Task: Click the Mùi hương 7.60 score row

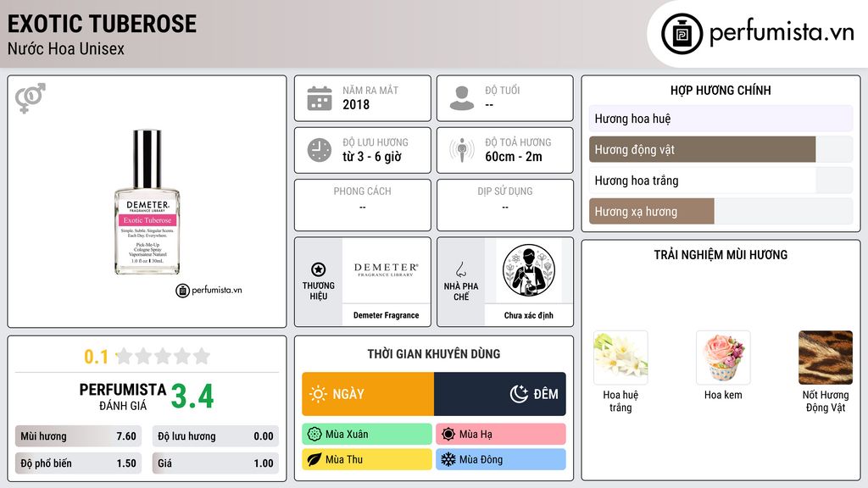Action: [x=79, y=436]
